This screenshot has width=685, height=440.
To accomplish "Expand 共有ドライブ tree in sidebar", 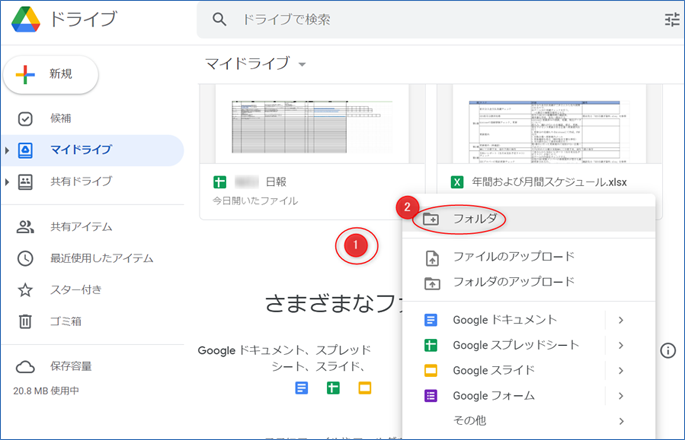I will point(7,182).
